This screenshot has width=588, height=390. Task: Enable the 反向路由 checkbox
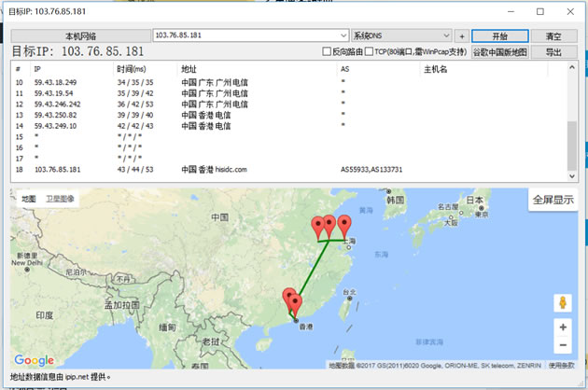coord(327,52)
